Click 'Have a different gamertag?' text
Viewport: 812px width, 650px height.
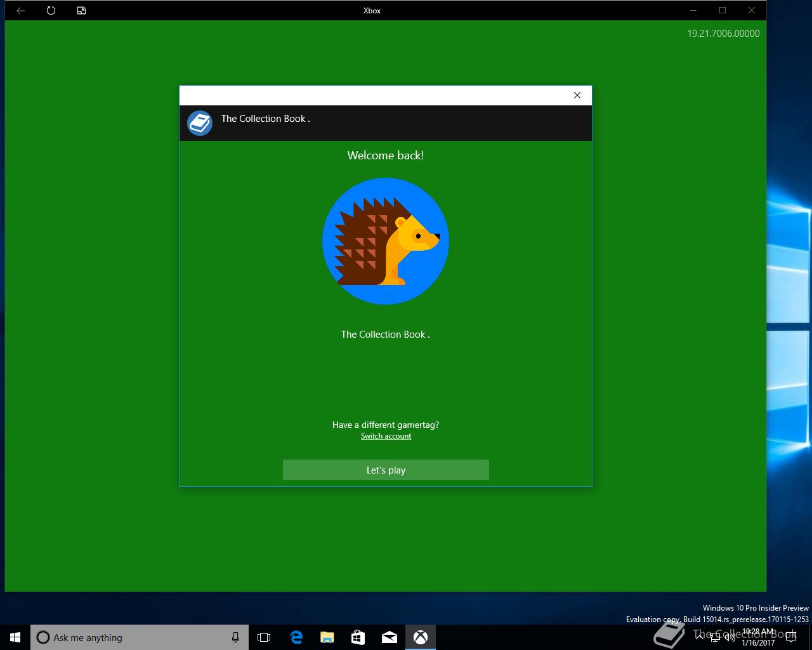386,425
